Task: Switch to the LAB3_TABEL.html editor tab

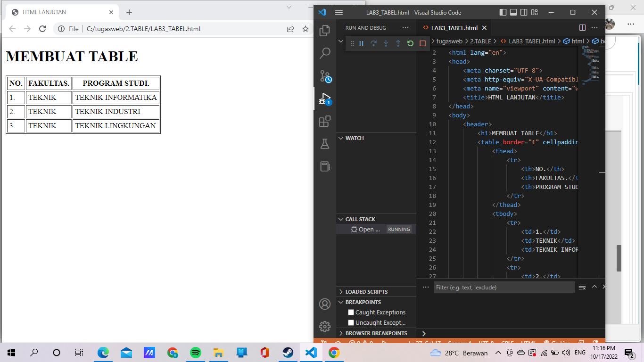Action: [x=454, y=27]
